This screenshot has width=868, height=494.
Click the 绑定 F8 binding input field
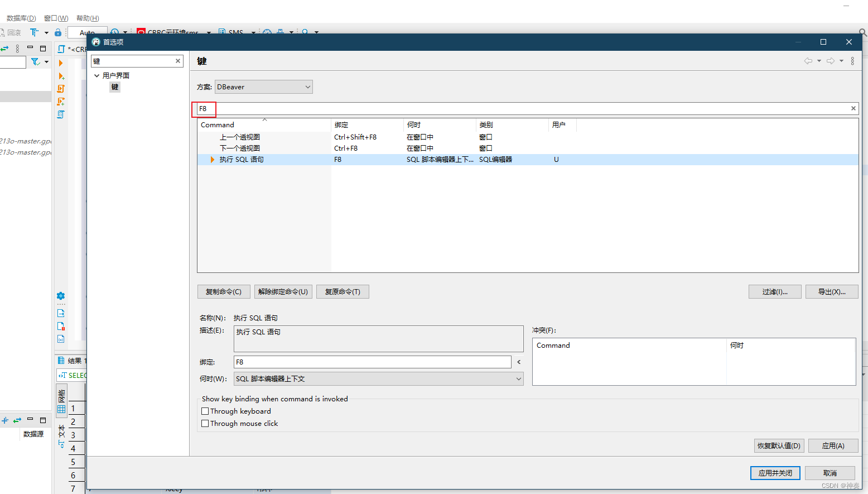pos(372,362)
